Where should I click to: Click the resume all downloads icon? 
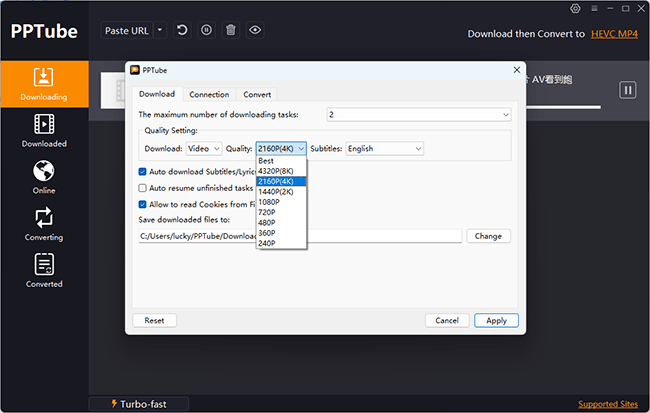pos(182,30)
